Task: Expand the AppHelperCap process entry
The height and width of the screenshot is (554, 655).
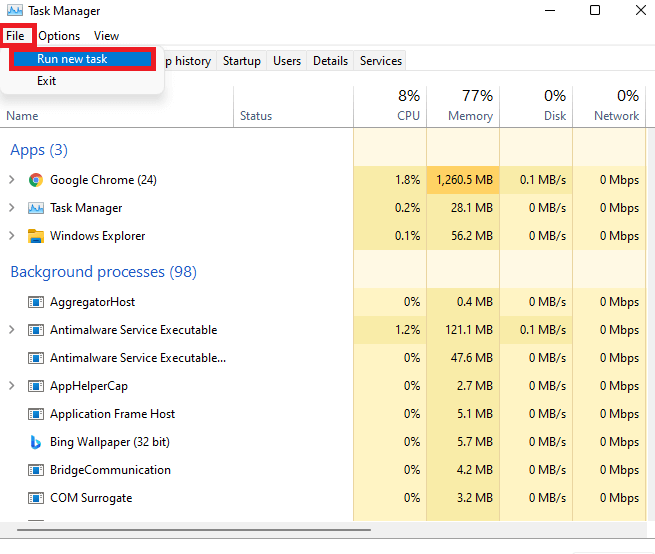Action: [x=12, y=386]
